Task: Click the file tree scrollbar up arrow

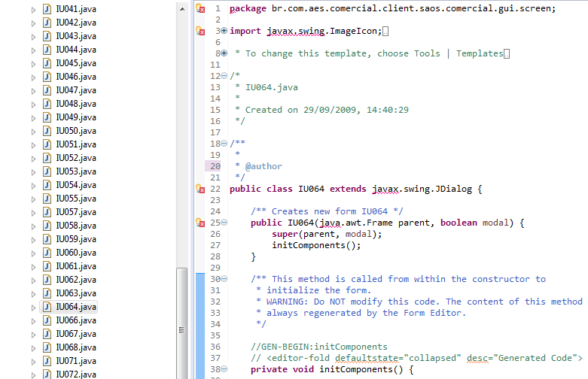Action: coord(182,9)
